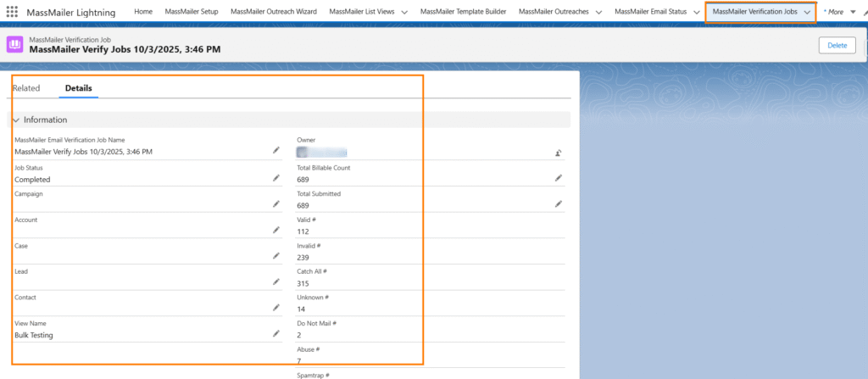The image size is (868, 379).
Task: Edit the Total Submitted field
Action: click(558, 204)
